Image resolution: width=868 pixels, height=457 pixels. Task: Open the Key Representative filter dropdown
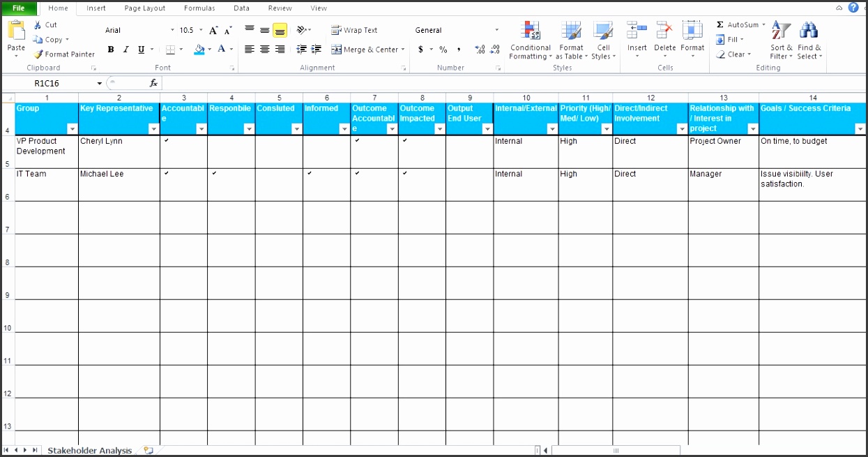pyautogui.click(x=153, y=129)
